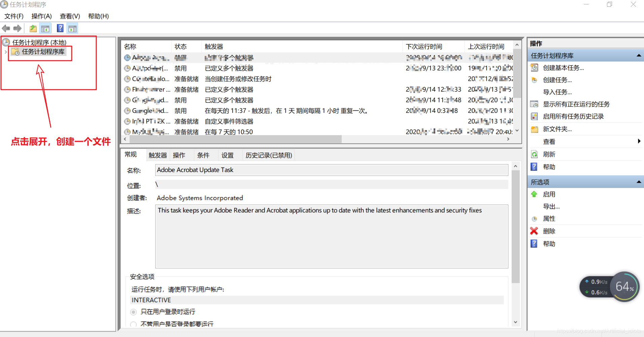
Task: Open the 文件(F) menu
Action: tap(14, 16)
